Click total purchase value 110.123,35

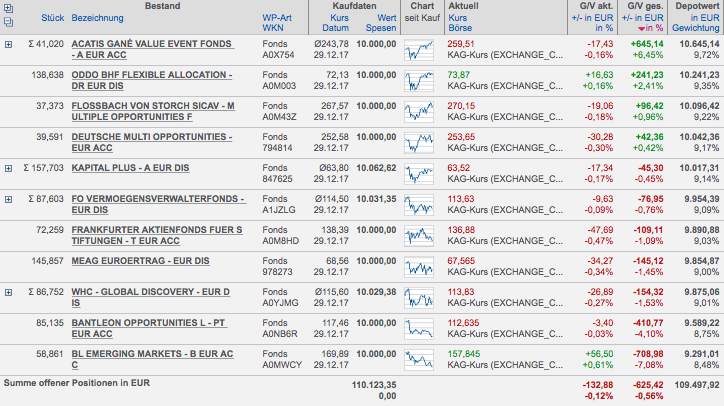click(374, 385)
